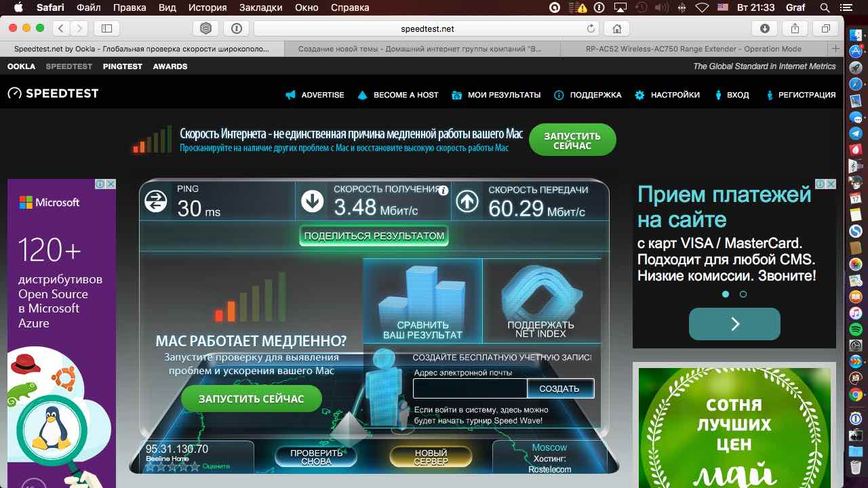Open the Окно menu
The width and height of the screenshot is (868, 488).
coord(307,7)
